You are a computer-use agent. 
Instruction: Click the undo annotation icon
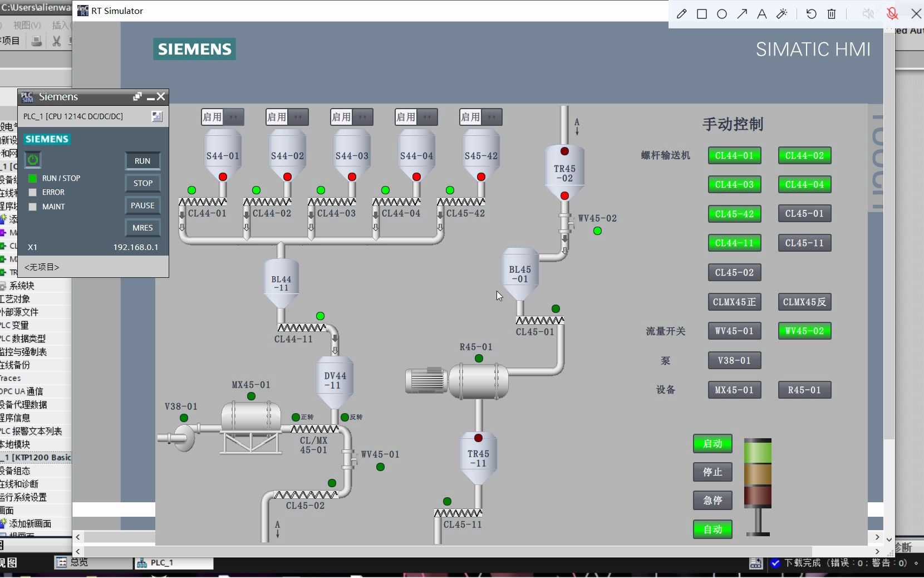(x=811, y=14)
